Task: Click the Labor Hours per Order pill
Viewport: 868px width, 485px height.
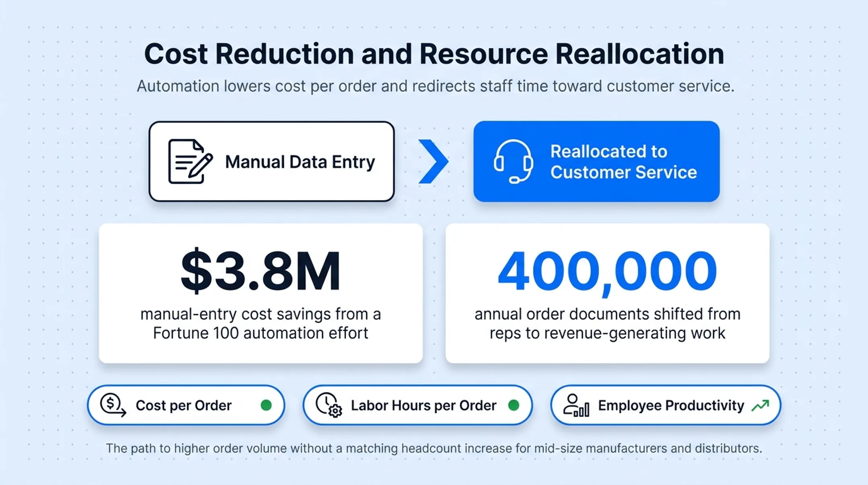Action: tap(418, 405)
